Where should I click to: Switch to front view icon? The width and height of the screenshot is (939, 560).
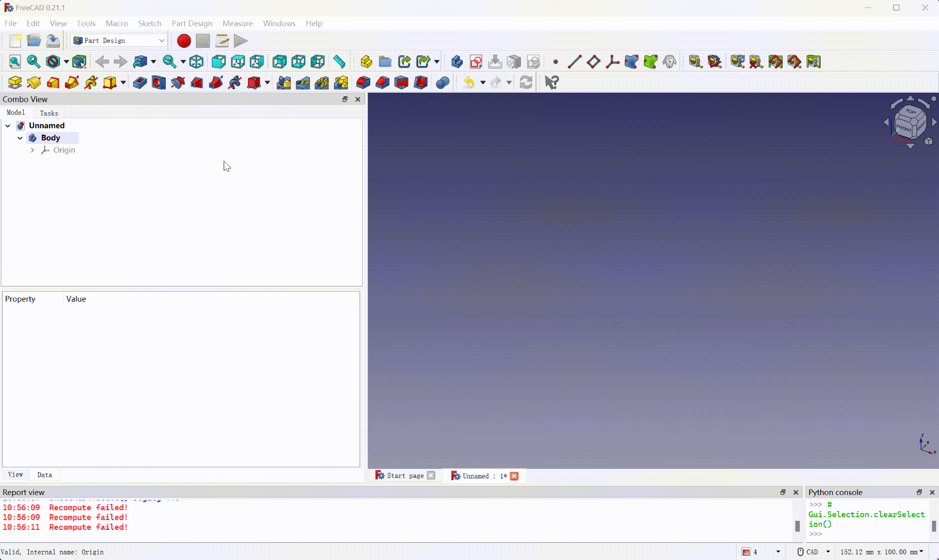click(x=219, y=62)
